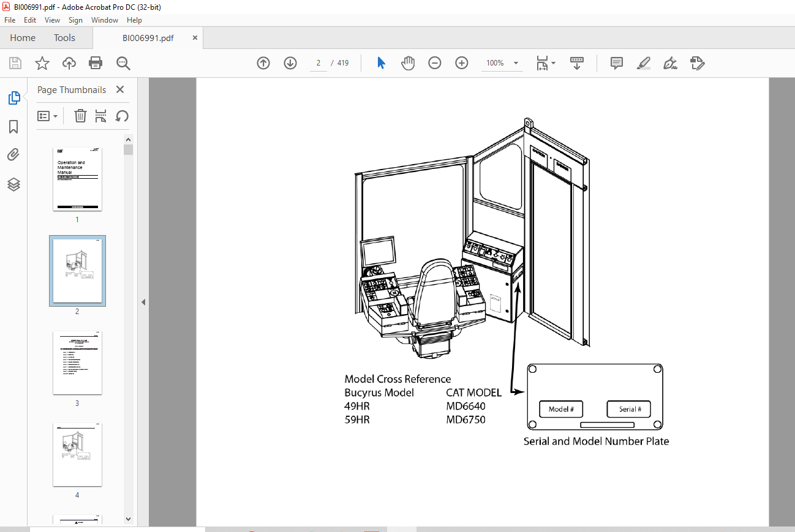Activate the hand pan tool
The width and height of the screenshot is (795, 532).
[x=408, y=63]
